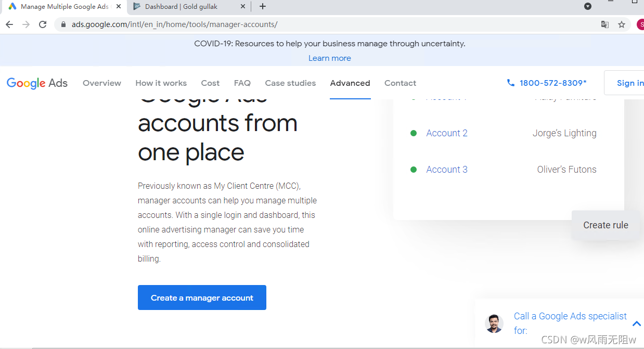Click the specialist avatar photo
The width and height of the screenshot is (644, 349).
pos(494,324)
